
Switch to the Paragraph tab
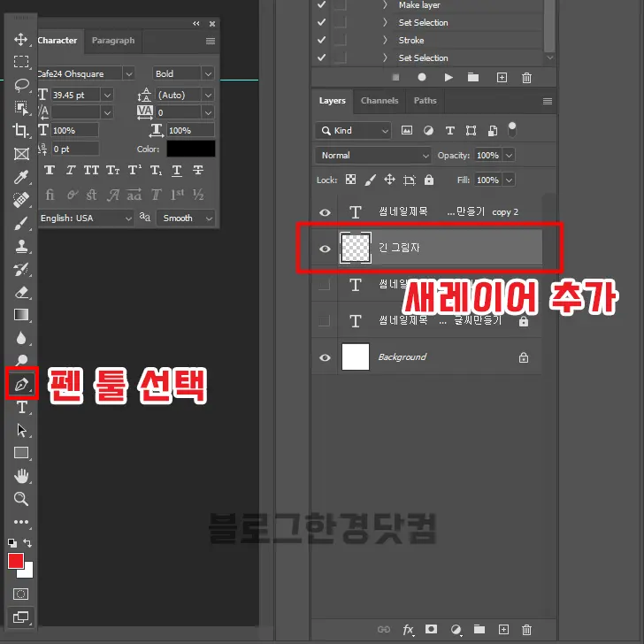coord(113,41)
